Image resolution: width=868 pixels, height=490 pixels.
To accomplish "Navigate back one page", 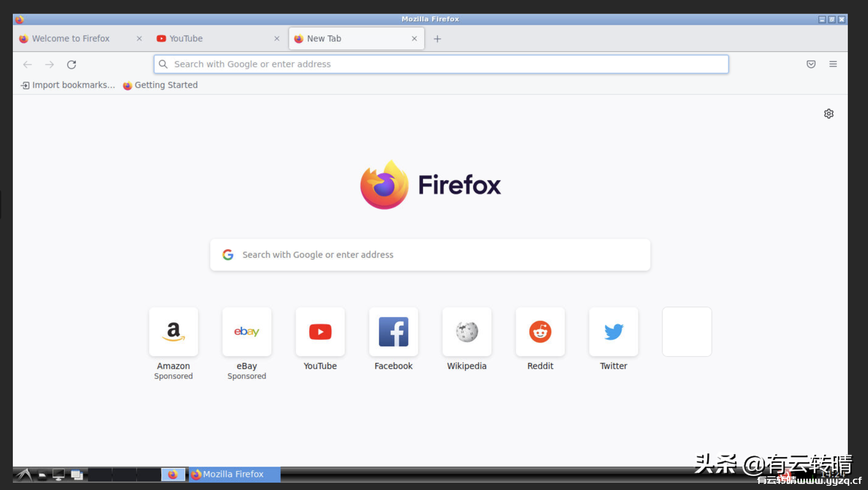I will (27, 64).
